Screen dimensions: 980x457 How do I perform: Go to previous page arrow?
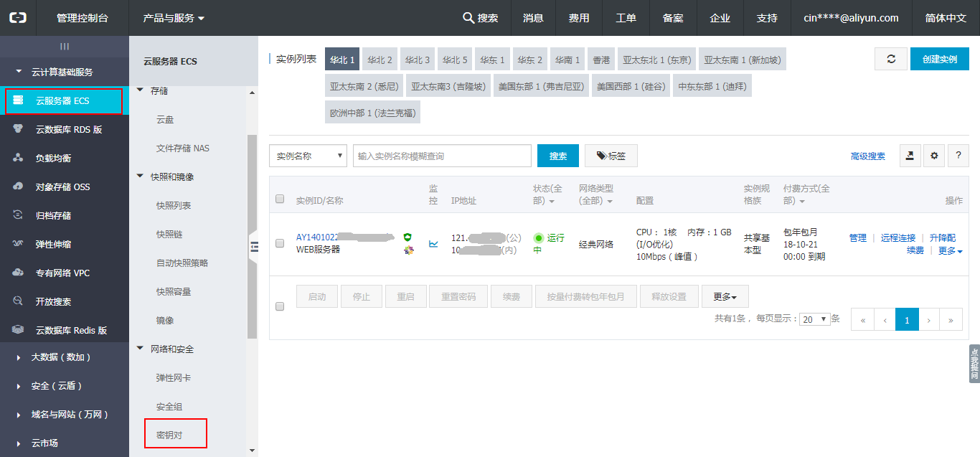pos(885,319)
